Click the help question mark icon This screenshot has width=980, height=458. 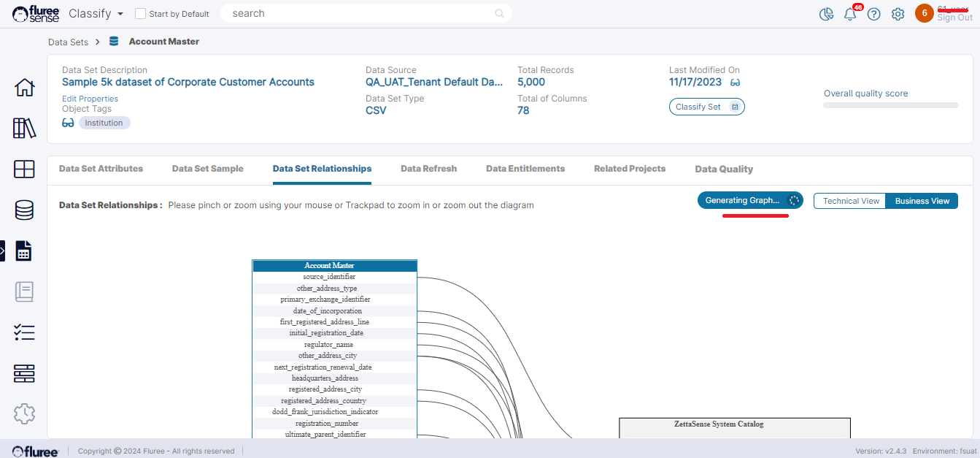pyautogui.click(x=873, y=14)
